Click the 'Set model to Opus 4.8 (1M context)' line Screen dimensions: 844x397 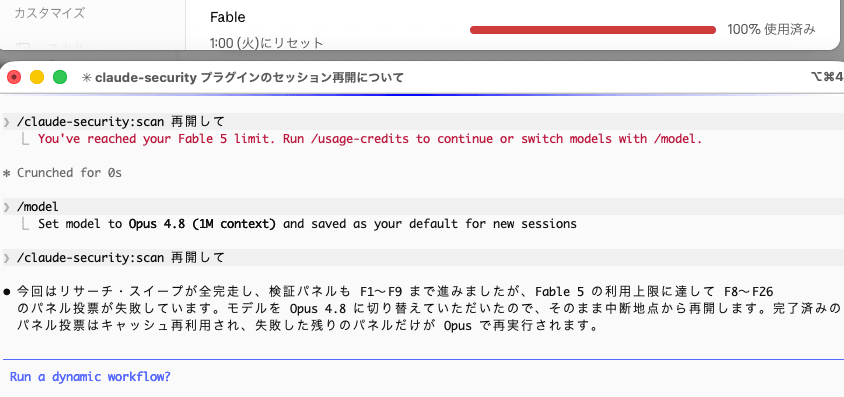tap(307, 224)
